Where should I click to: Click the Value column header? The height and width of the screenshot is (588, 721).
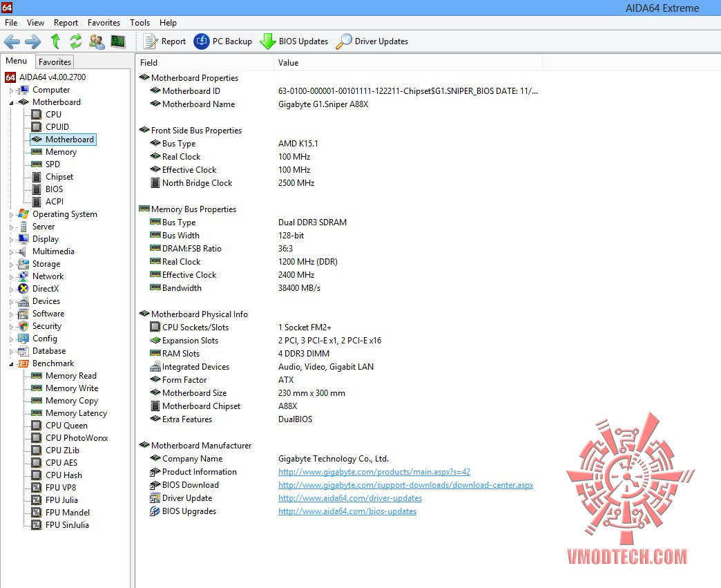point(408,63)
